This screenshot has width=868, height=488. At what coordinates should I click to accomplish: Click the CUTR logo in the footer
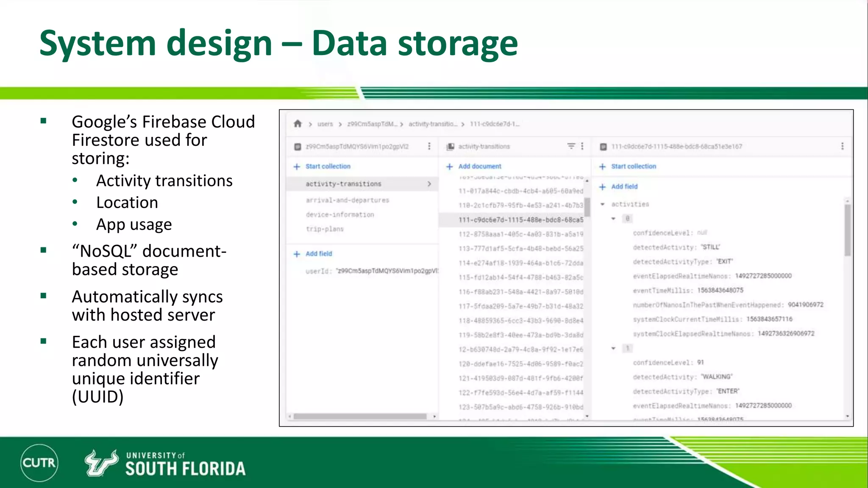click(x=39, y=463)
